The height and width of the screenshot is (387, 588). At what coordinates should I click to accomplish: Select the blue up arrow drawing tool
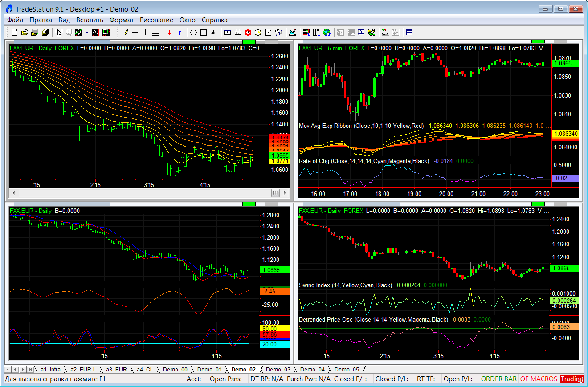[180, 32]
